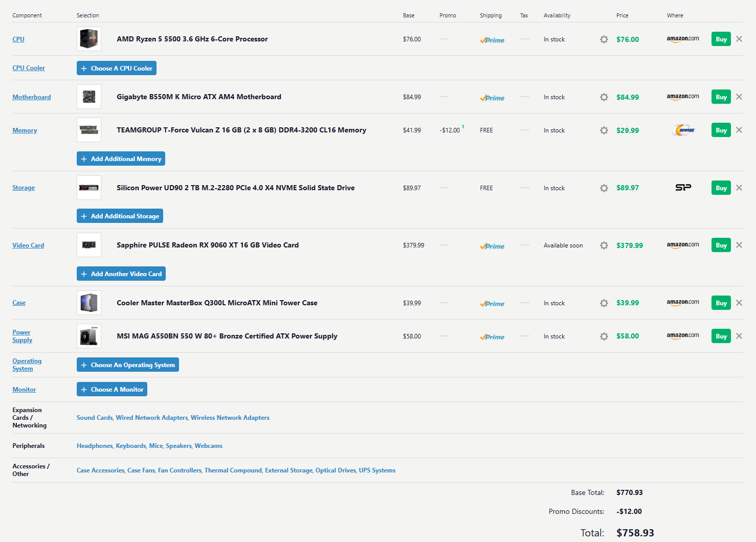Viewport: 756px width, 542px height.
Task: Add additional storage to the build
Action: 120,216
